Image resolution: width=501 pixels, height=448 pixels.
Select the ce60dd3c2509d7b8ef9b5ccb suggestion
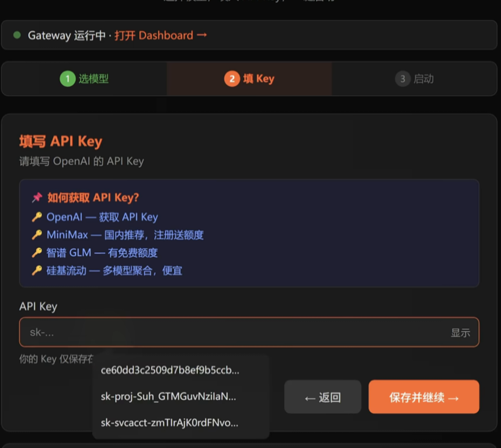170,369
